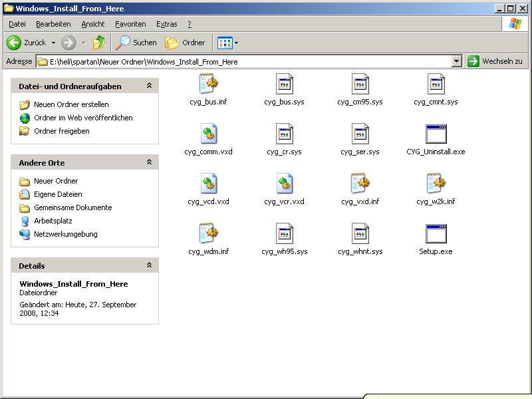Click inside the Adresse path field

pyautogui.click(x=246, y=61)
